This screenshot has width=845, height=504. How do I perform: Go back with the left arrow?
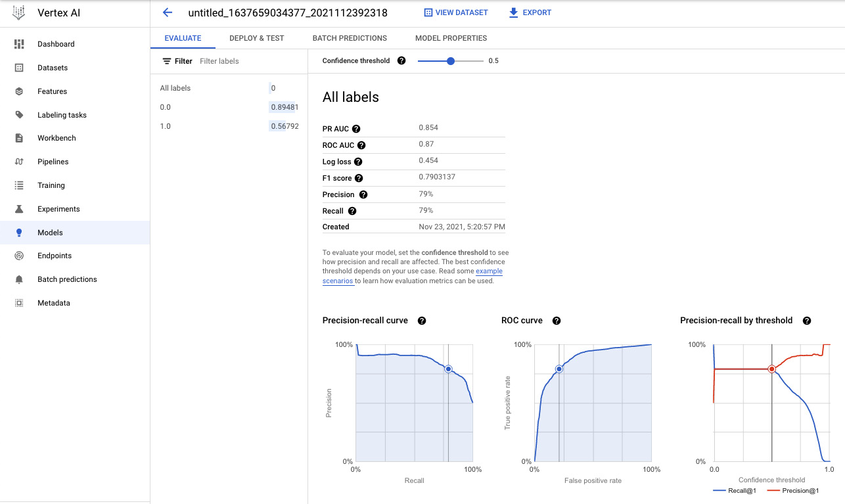(167, 12)
